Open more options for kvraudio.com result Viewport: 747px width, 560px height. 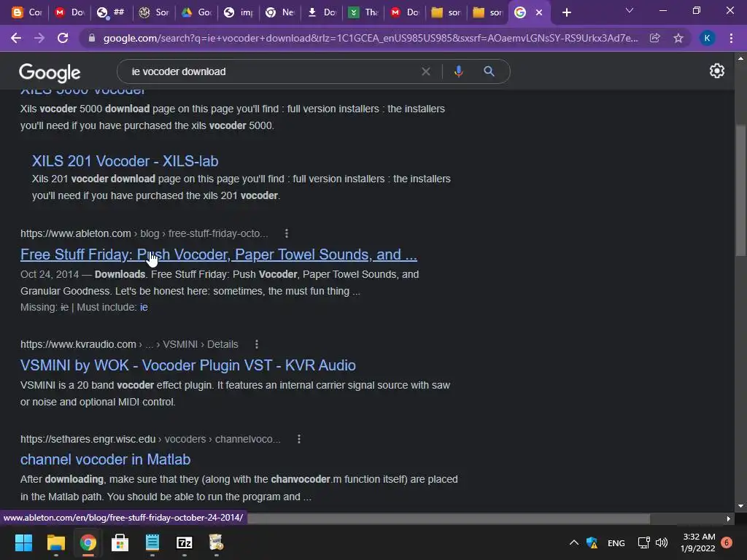pyautogui.click(x=256, y=344)
